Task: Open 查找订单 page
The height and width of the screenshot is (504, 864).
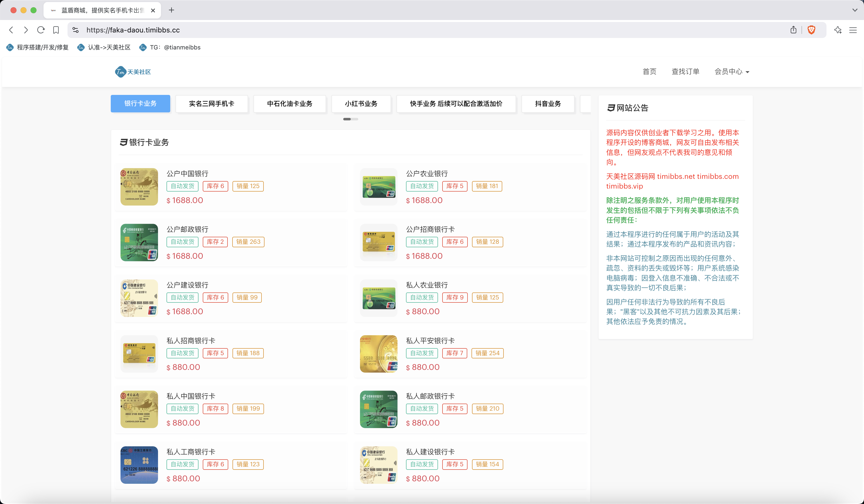Action: tap(685, 72)
